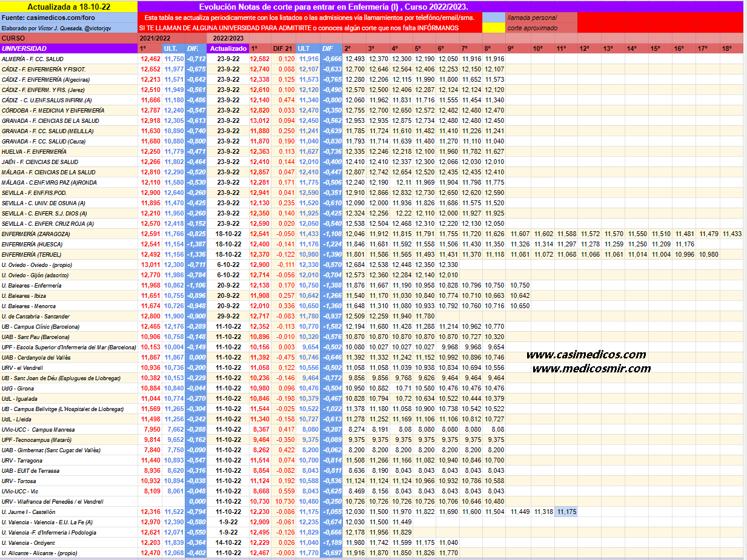Screen dimensions: 747x560
Task: Select the 'UNIVERSIDAD' column header
Action: click(69, 48)
